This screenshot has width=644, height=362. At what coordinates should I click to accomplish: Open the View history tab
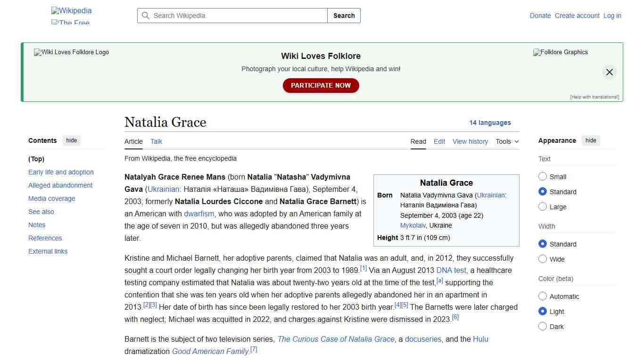coord(470,141)
